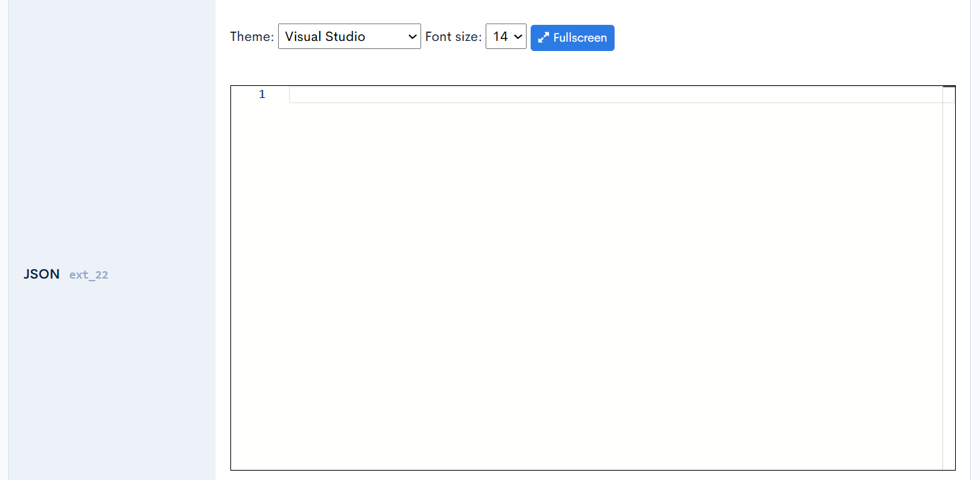980x480 pixels.
Task: Click the Font size dropdown chevron arrow
Action: click(518, 37)
